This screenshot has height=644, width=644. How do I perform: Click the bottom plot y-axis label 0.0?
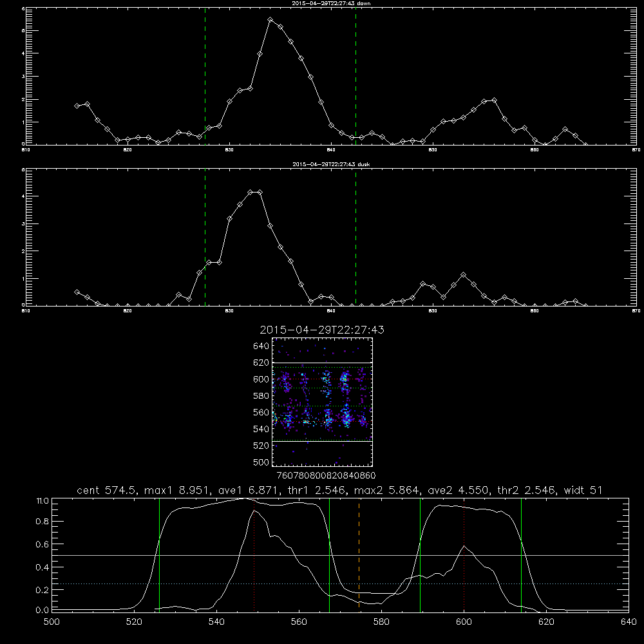click(x=43, y=611)
